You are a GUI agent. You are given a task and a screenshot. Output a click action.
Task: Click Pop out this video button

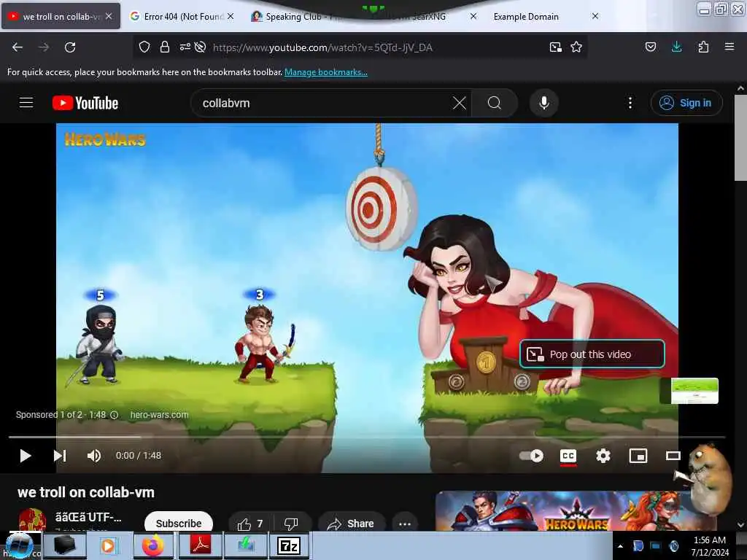click(x=592, y=354)
